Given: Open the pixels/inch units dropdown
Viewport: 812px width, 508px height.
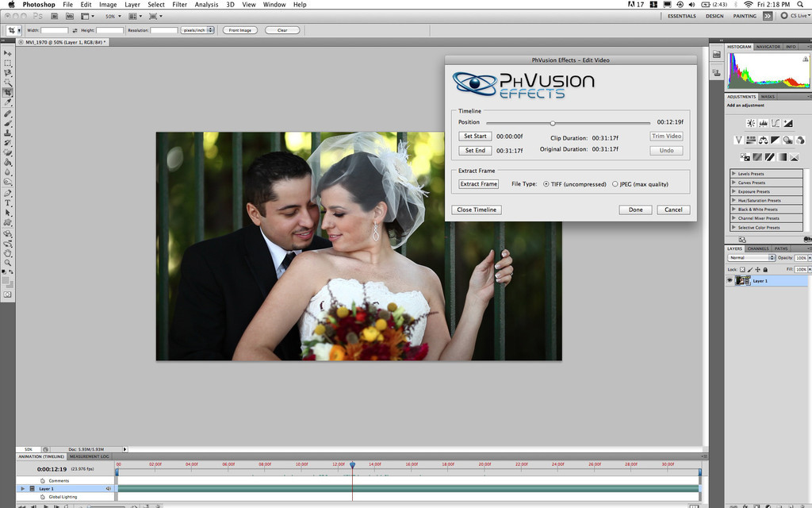Looking at the screenshot, I should click(x=197, y=30).
